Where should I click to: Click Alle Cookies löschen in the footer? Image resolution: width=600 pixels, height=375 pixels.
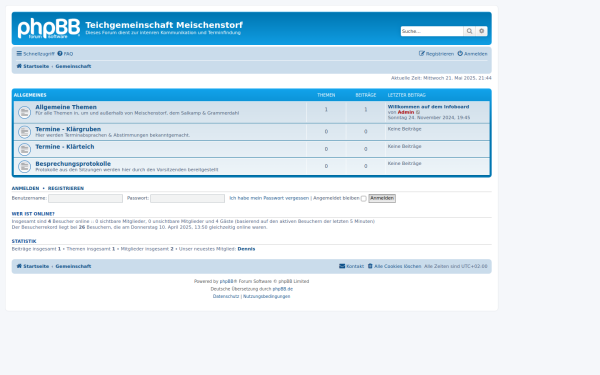coord(395,266)
